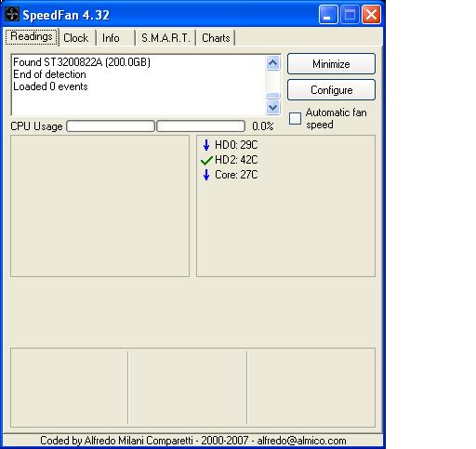Switch to the Clock tab
476x449 pixels.
click(x=76, y=38)
